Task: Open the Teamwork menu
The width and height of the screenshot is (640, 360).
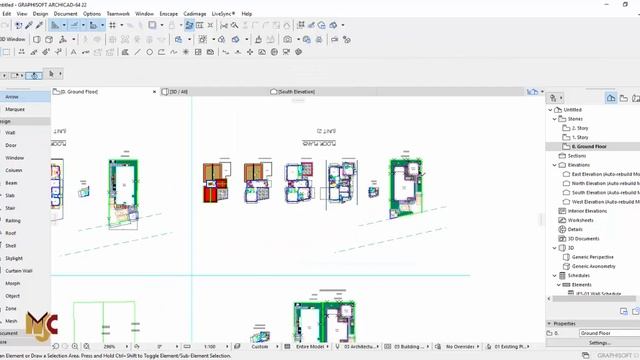Action: tap(118, 14)
